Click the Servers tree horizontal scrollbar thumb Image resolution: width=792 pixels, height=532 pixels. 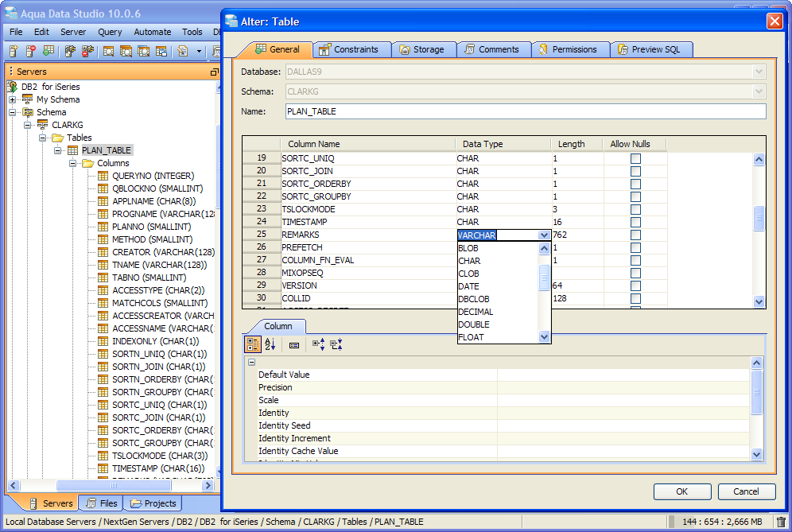(113, 486)
